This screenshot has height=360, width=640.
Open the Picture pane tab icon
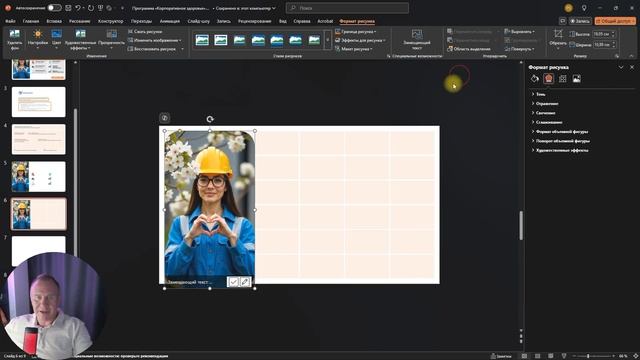(576, 79)
